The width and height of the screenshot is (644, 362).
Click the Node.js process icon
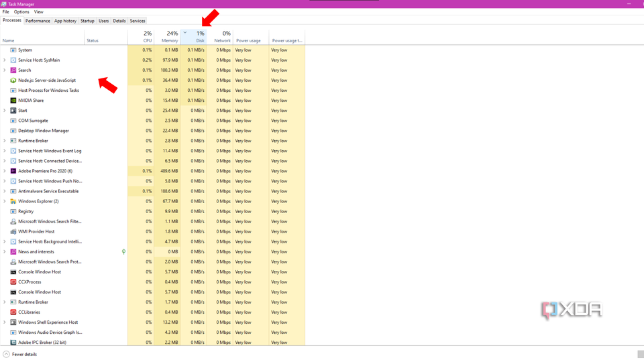13,80
